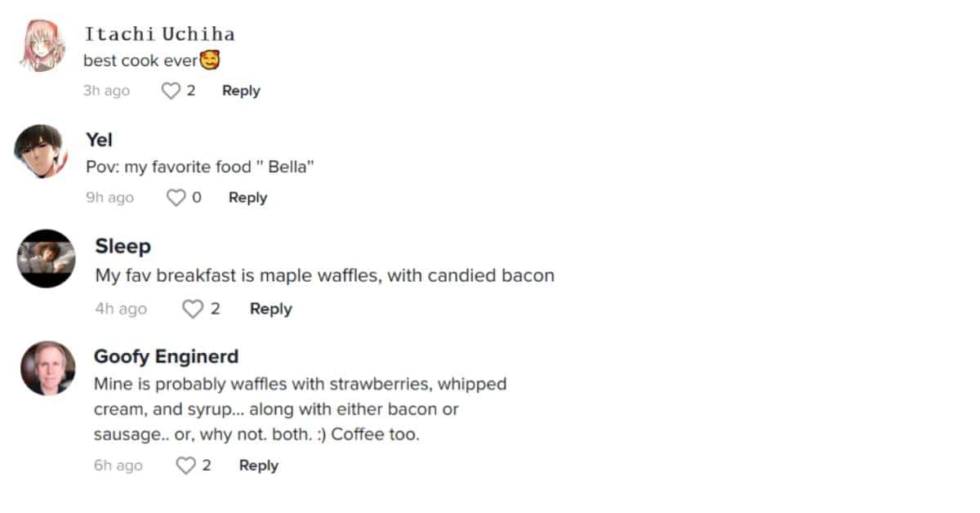Open Sleep's profile avatar

[x=46, y=259]
